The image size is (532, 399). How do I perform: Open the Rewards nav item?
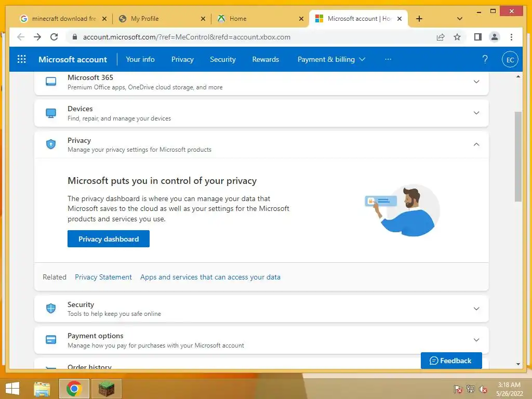pyautogui.click(x=265, y=59)
